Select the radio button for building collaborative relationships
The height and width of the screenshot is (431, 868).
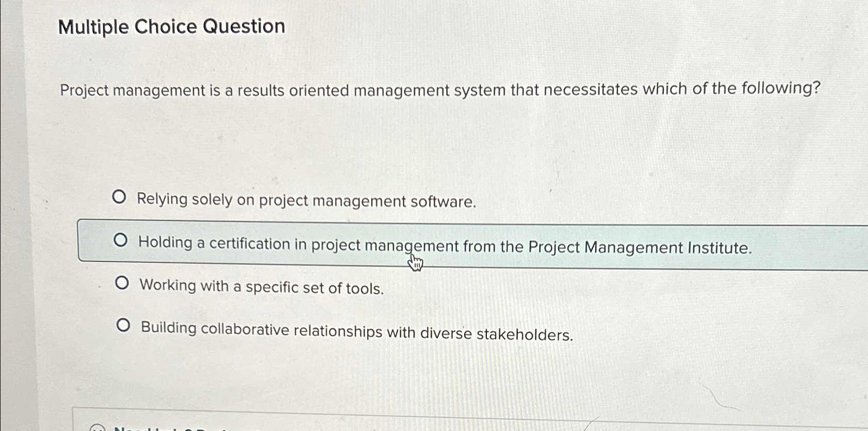pyautogui.click(x=124, y=325)
